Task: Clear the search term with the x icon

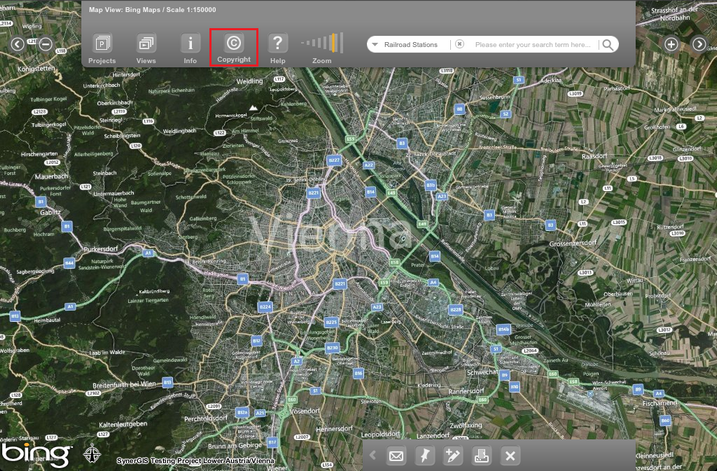Action: 460,44
